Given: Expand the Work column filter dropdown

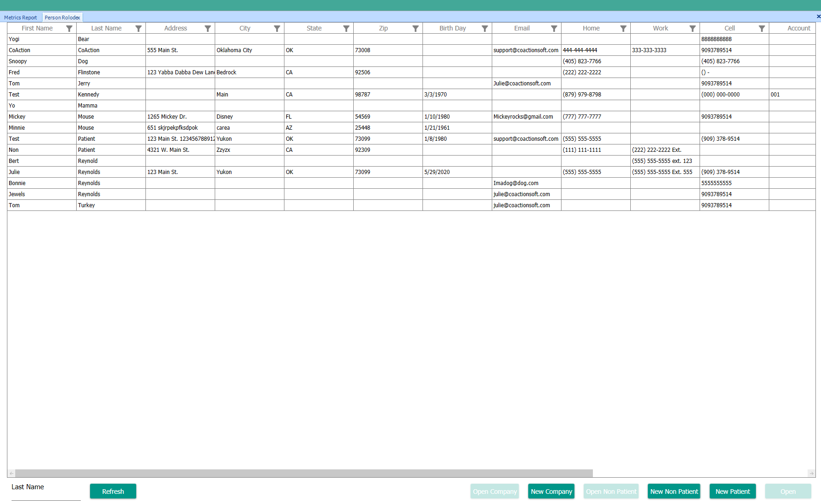Looking at the screenshot, I should pyautogui.click(x=693, y=29).
